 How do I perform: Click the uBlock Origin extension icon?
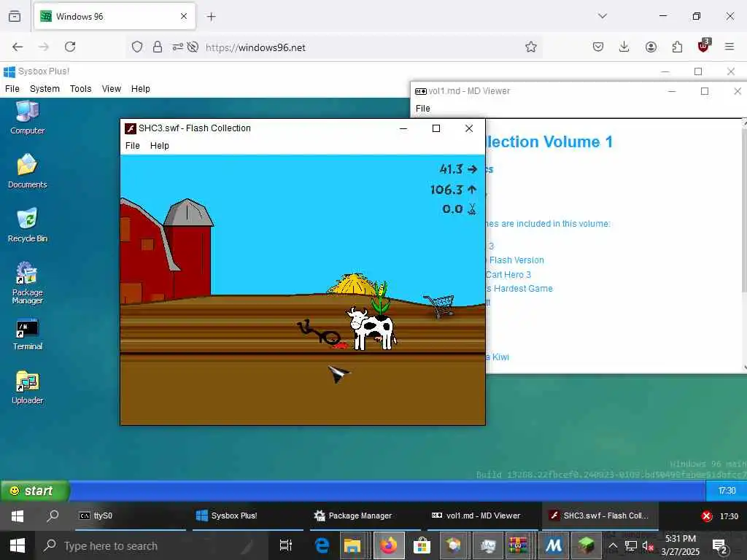[704, 45]
